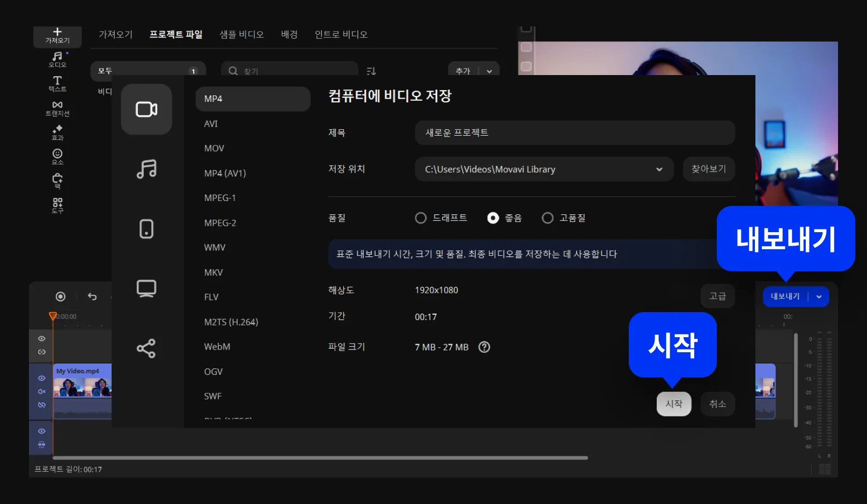Open the 오디오 audio panel

point(57,60)
